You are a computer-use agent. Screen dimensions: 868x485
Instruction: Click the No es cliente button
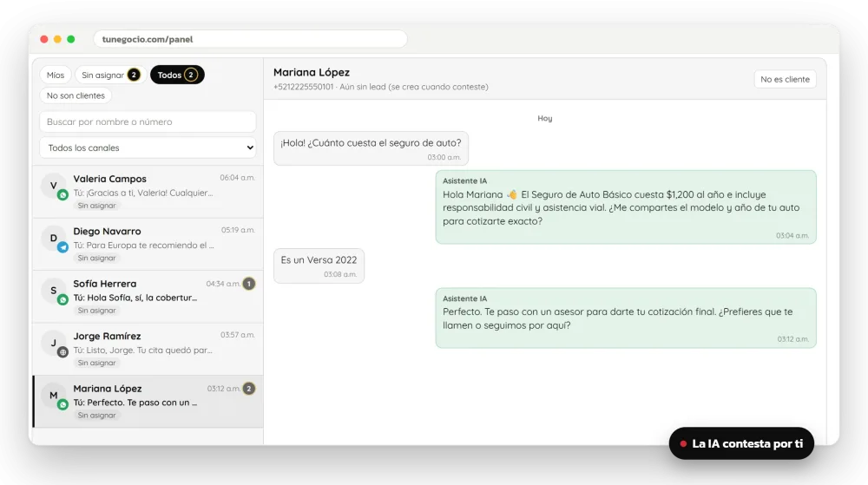coord(785,79)
